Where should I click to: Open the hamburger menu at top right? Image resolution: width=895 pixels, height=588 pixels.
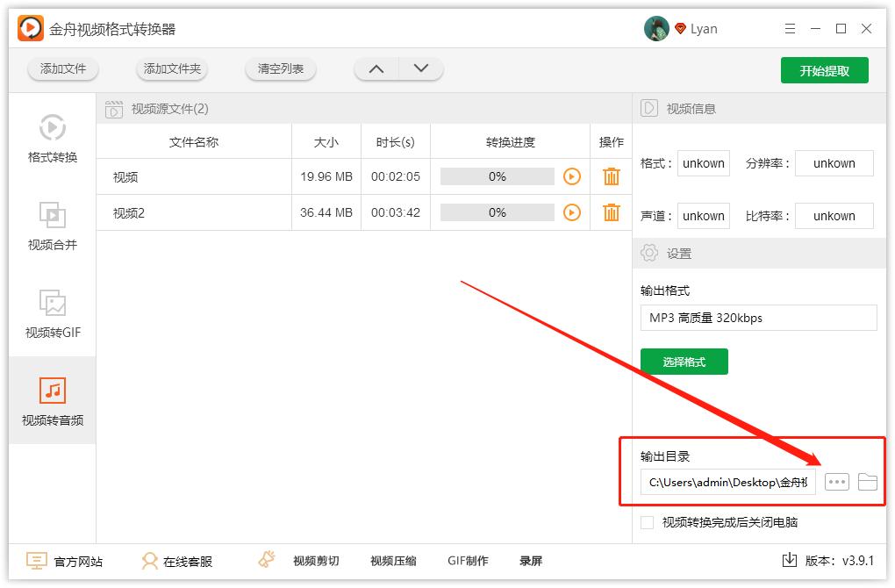789,28
